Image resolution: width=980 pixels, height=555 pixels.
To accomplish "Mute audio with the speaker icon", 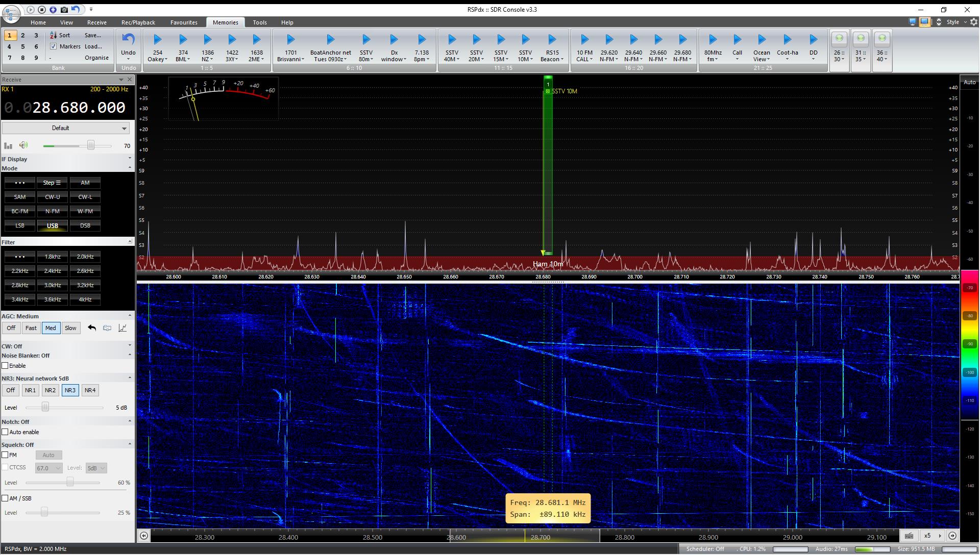I will coord(23,145).
